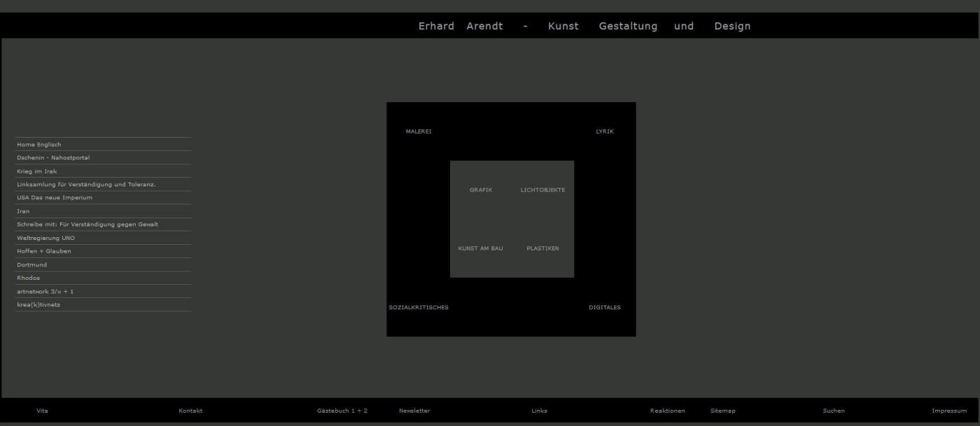Screen dimensions: 980x426
Task: Open the Sitemap from the footer
Action: pos(722,411)
